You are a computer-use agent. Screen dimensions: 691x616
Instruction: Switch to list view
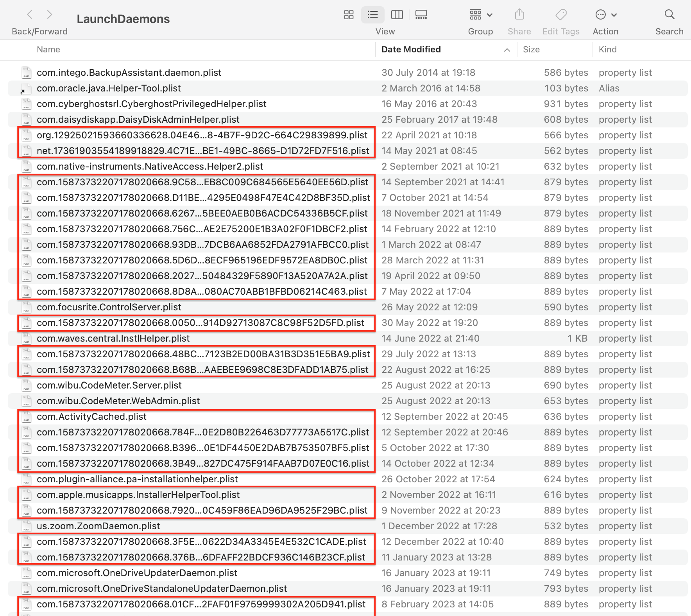pyautogui.click(x=372, y=15)
